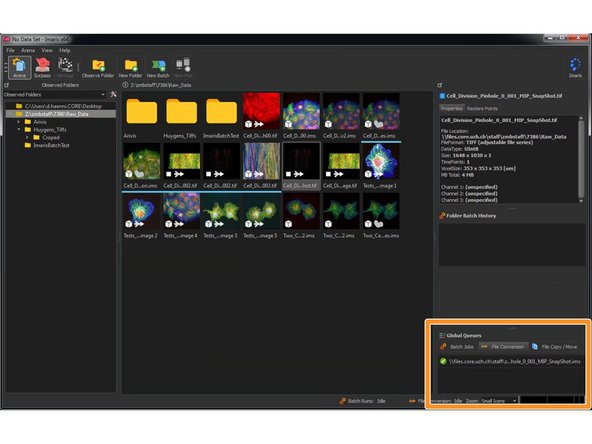Click the Stitcher toolbar icon

(x=65, y=68)
